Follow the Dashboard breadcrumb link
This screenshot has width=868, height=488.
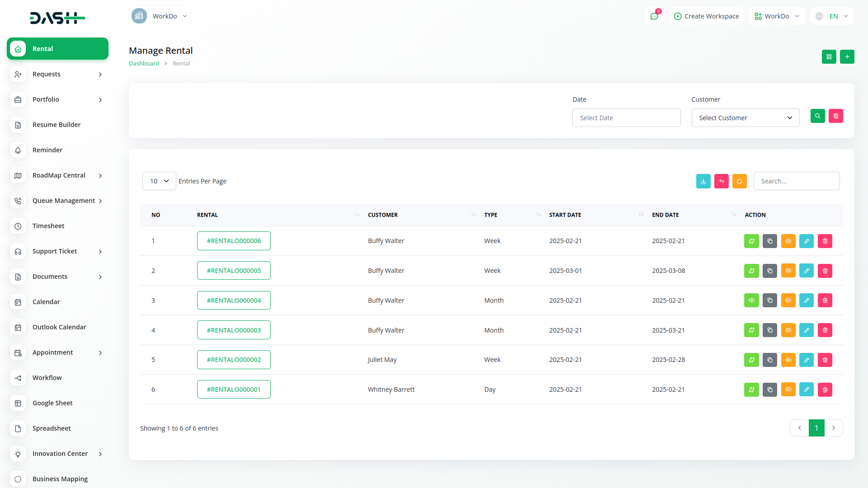pyautogui.click(x=144, y=64)
